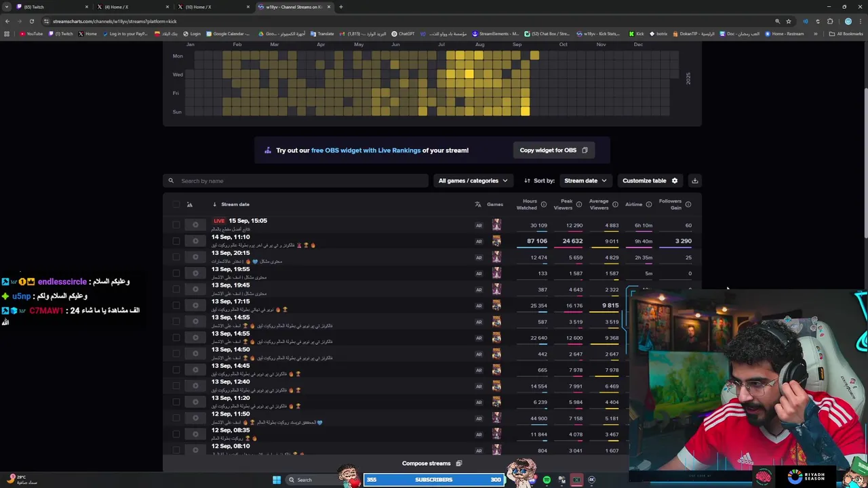Select checkbox for 15 Sep, 15:05 stream

(176, 225)
